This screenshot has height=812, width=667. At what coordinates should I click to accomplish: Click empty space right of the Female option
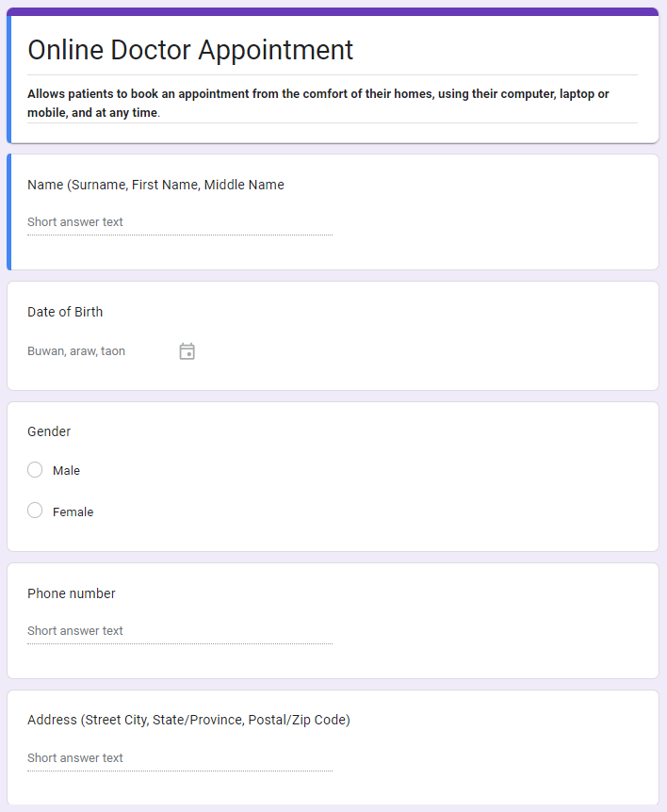pyautogui.click(x=377, y=512)
